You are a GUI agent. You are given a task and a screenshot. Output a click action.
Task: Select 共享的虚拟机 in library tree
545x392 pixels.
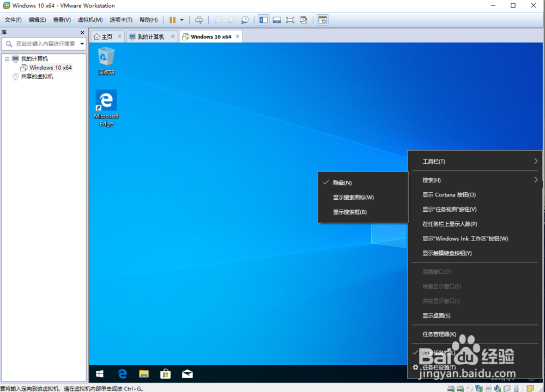pyautogui.click(x=37, y=76)
